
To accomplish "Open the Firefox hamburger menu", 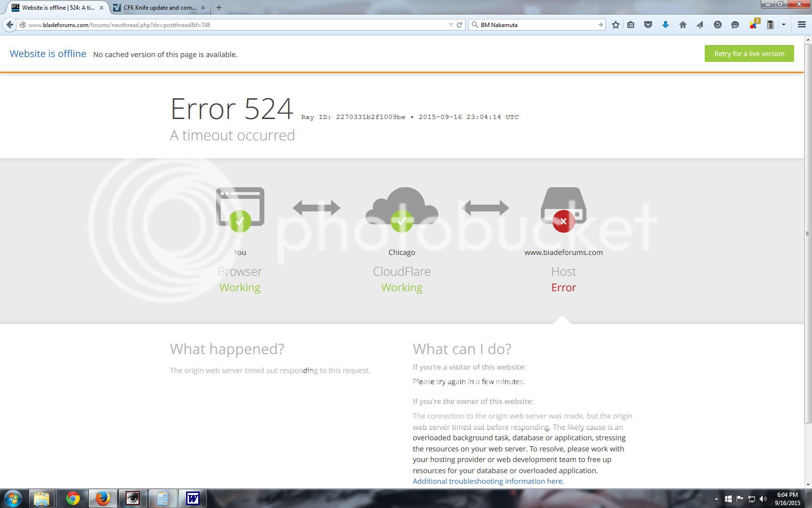I will [x=801, y=25].
